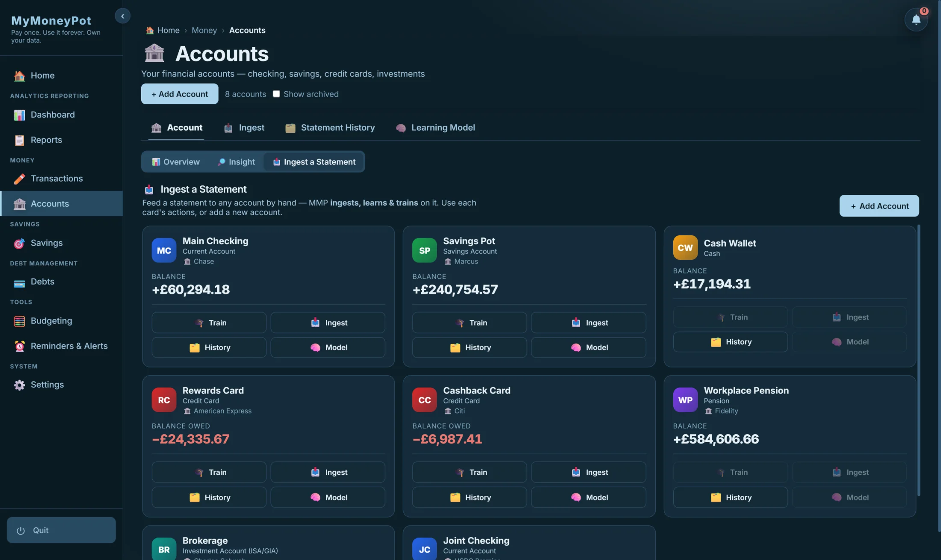Screen dimensions: 941x560
Task: Select the Insight sub-tab
Action: [x=236, y=162]
